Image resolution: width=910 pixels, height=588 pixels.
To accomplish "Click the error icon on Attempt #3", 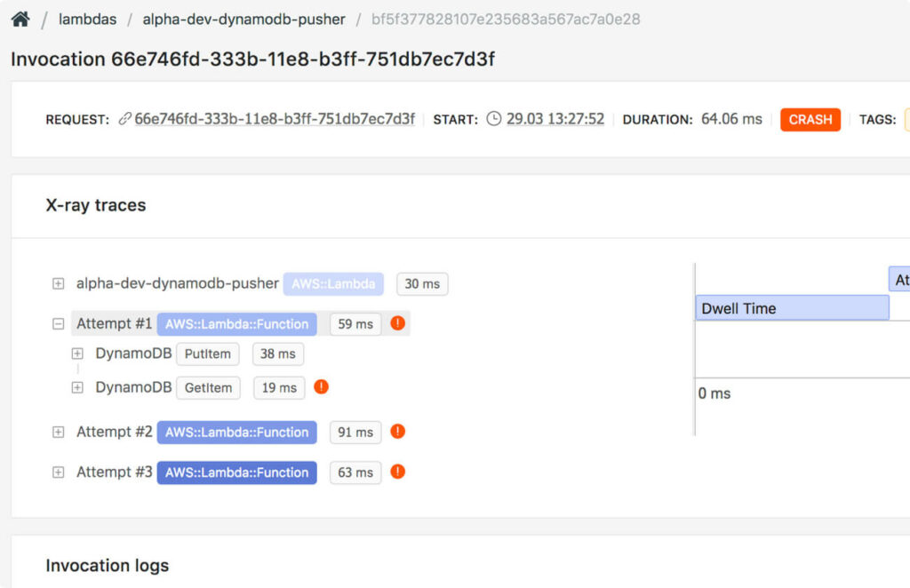I will (x=397, y=473).
